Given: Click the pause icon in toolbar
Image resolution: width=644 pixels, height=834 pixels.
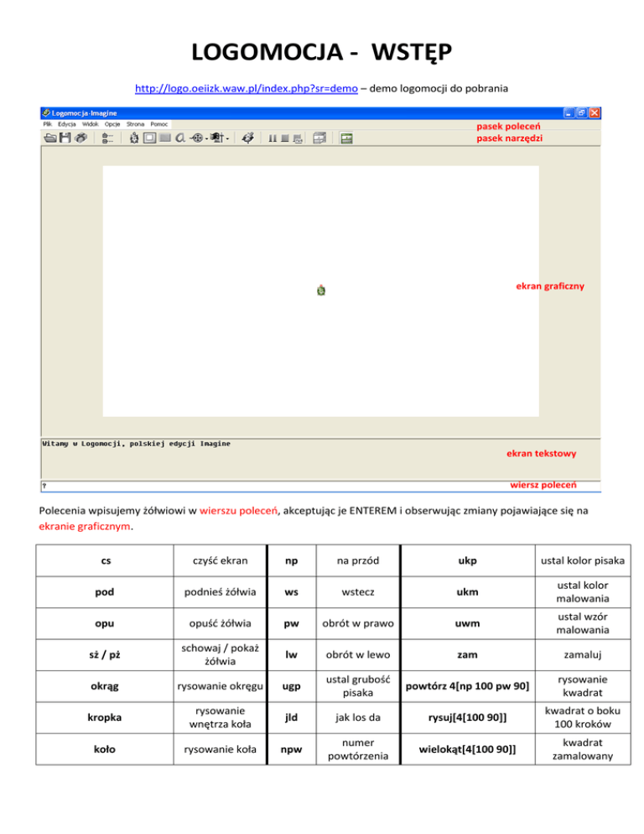Looking at the screenshot, I should click(273, 138).
